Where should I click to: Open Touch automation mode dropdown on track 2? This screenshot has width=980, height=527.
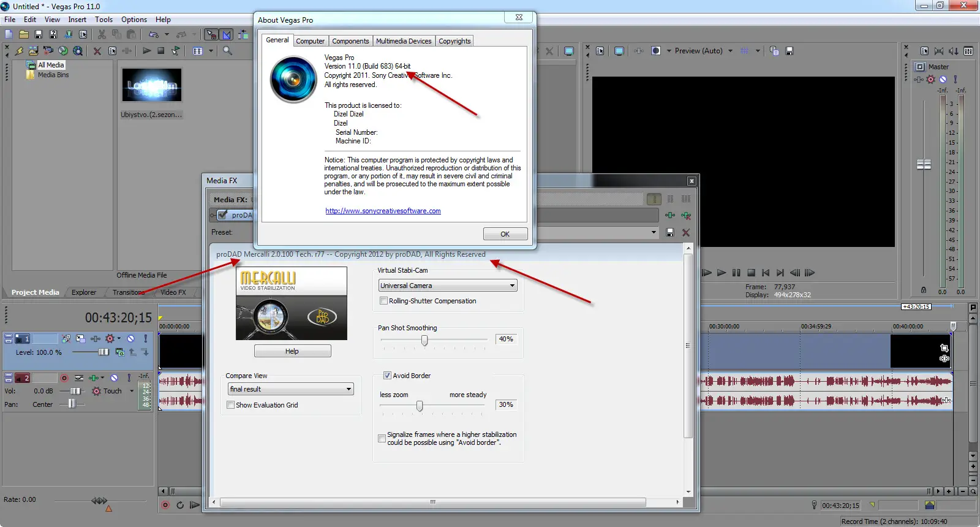(x=132, y=391)
